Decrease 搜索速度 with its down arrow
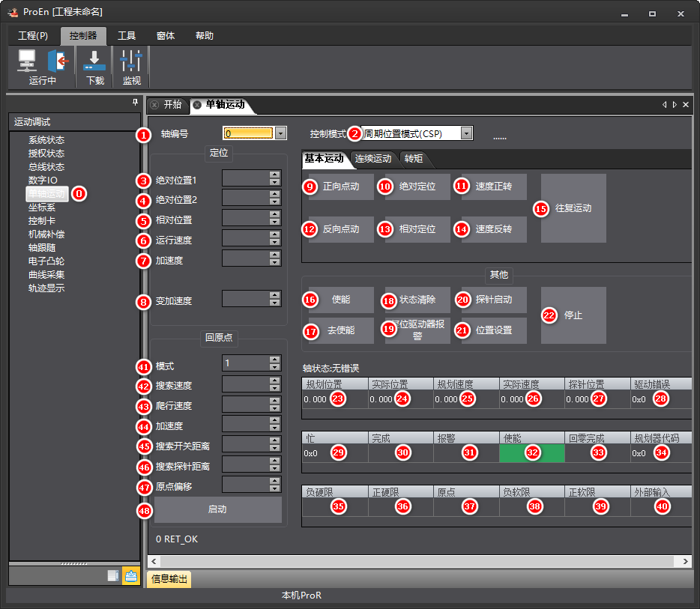The width and height of the screenshot is (700, 609). point(275,388)
